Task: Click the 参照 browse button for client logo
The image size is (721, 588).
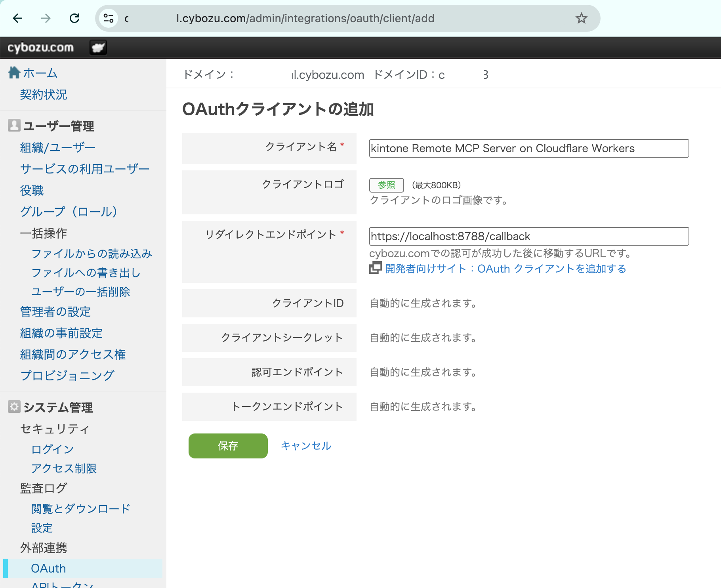Action: pyautogui.click(x=386, y=185)
